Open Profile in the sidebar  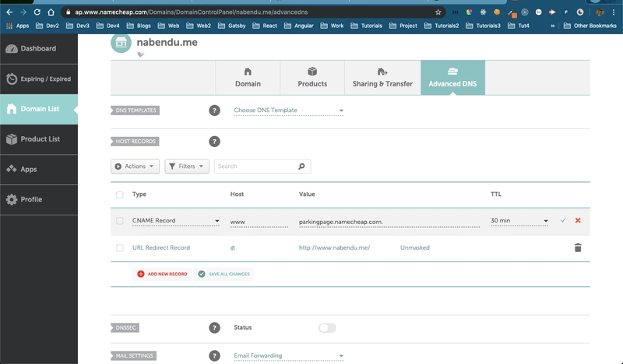click(39, 199)
